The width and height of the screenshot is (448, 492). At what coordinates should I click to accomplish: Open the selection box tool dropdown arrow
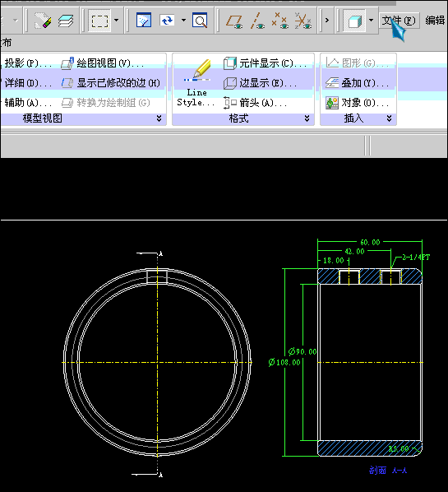pyautogui.click(x=116, y=21)
